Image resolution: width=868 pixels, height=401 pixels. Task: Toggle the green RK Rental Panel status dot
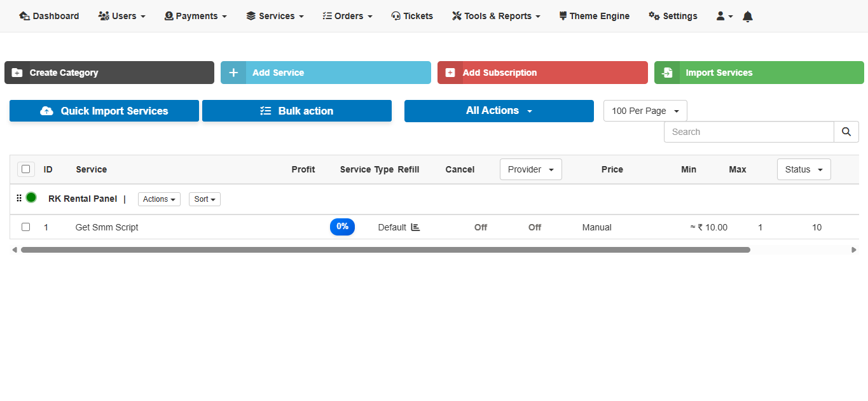point(31,198)
